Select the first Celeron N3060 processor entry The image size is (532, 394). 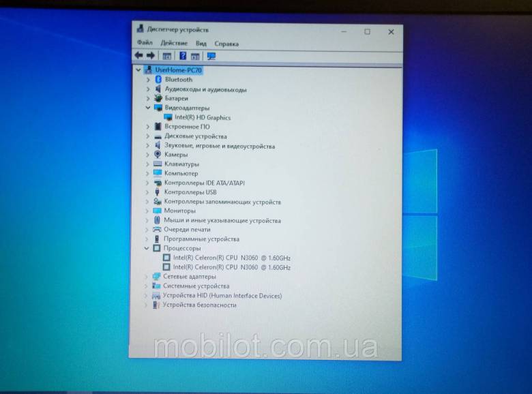[x=232, y=258]
